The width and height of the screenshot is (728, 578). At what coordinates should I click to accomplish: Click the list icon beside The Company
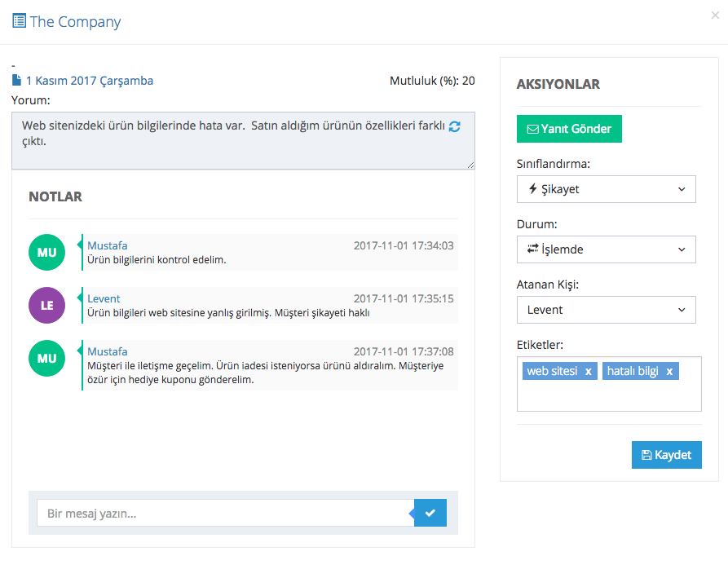(19, 21)
